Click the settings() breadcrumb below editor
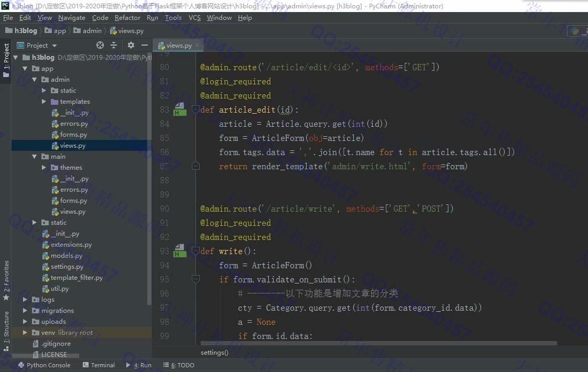 214,353
